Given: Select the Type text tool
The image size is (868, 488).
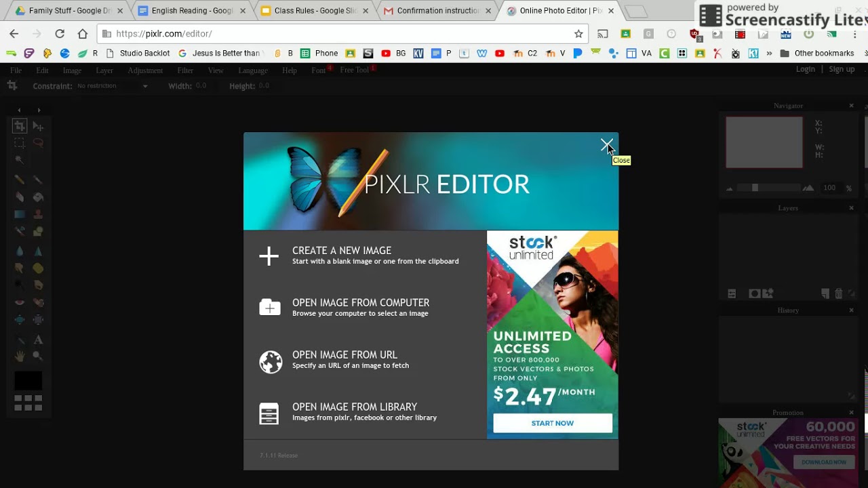Looking at the screenshot, I should click(38, 340).
